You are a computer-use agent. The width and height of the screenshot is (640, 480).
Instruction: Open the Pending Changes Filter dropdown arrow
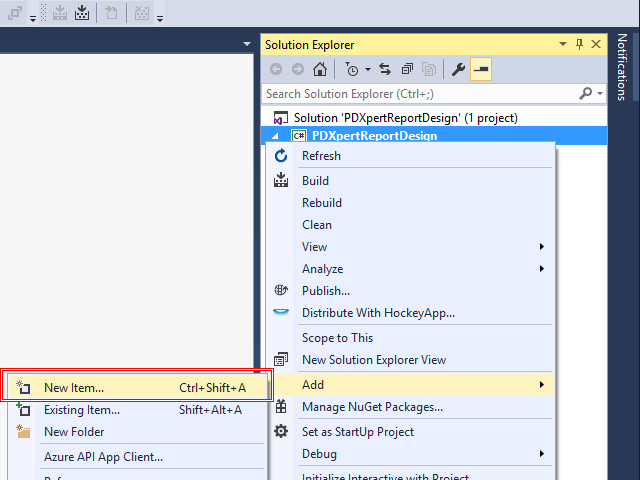click(x=368, y=70)
